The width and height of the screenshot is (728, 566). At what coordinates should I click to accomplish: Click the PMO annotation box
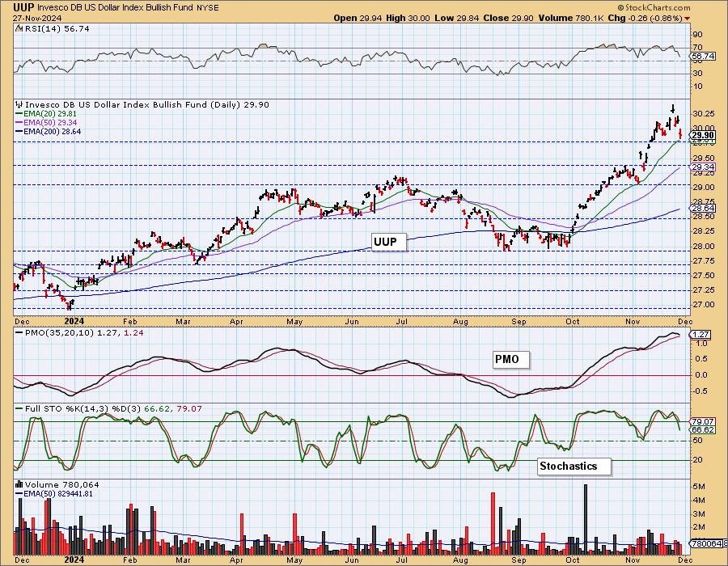(510, 360)
